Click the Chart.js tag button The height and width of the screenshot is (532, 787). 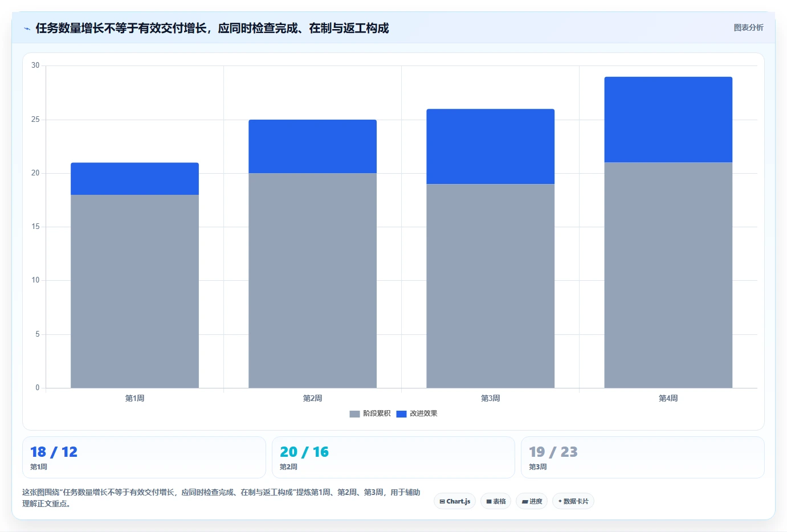coord(455,501)
